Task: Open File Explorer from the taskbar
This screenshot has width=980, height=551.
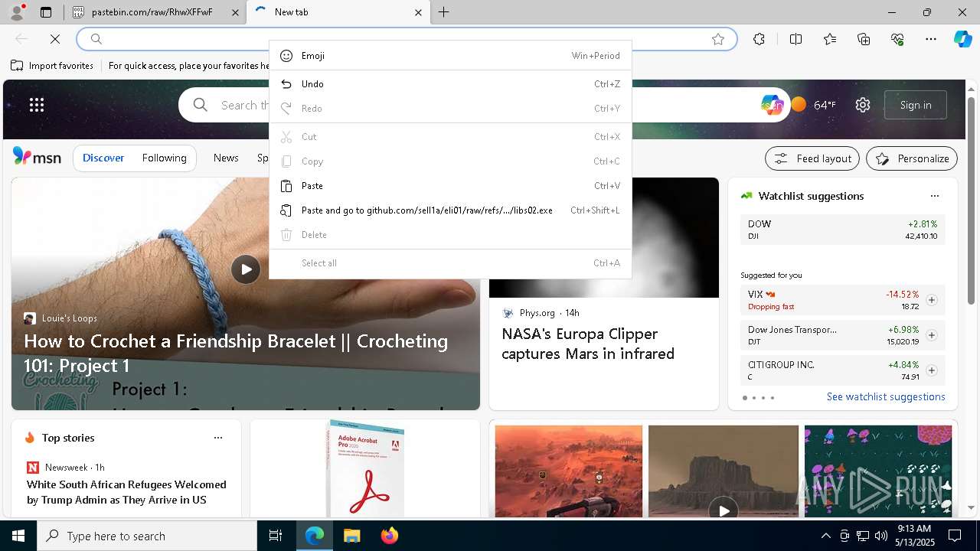Action: (x=351, y=536)
